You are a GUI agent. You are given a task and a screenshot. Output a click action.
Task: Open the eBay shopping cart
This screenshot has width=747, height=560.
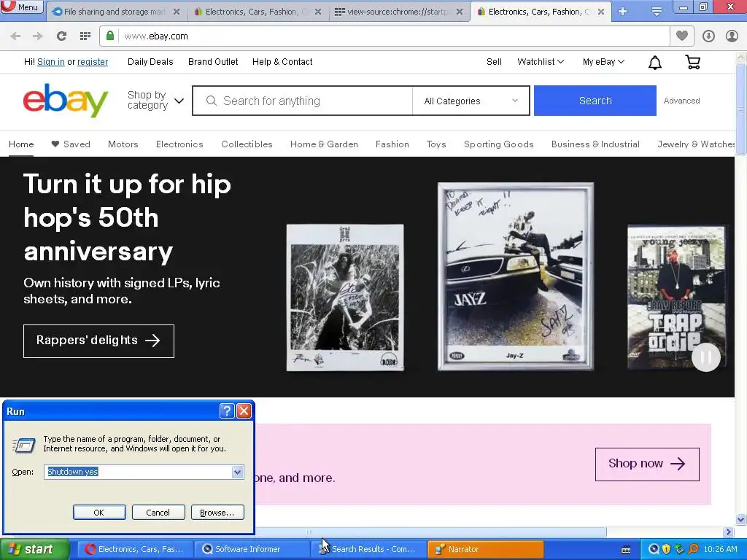[x=693, y=62]
